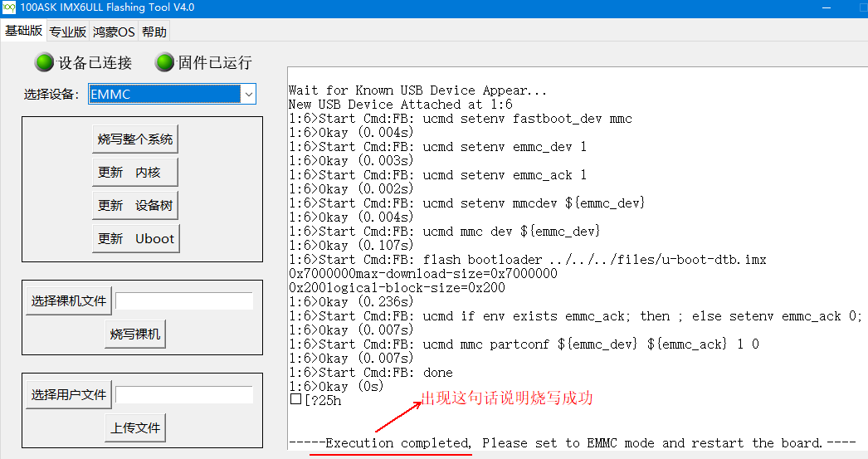Screen dimensions: 868x459
Task: Click the 'Execution completed' final log line
Action: click(x=573, y=443)
